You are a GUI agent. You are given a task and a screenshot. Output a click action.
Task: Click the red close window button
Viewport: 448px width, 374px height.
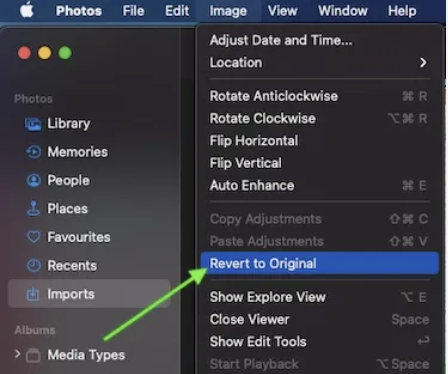pos(24,53)
